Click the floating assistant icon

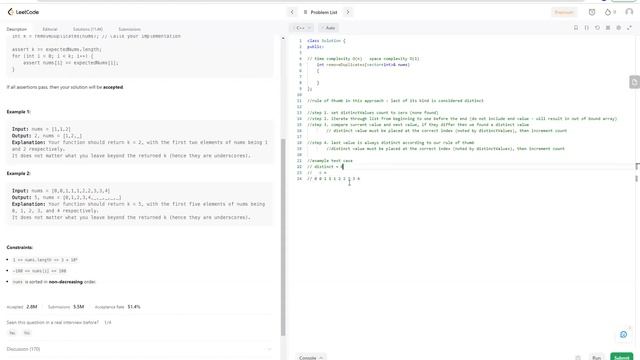coord(623,334)
